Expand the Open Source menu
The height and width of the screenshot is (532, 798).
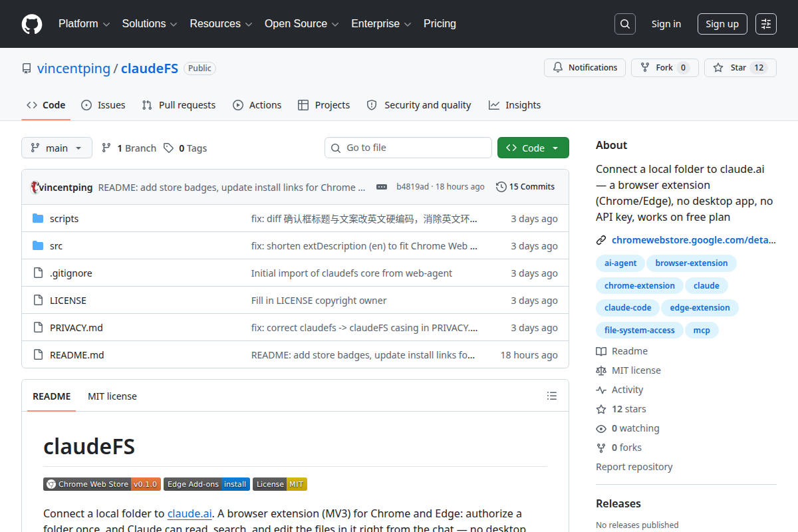click(302, 24)
